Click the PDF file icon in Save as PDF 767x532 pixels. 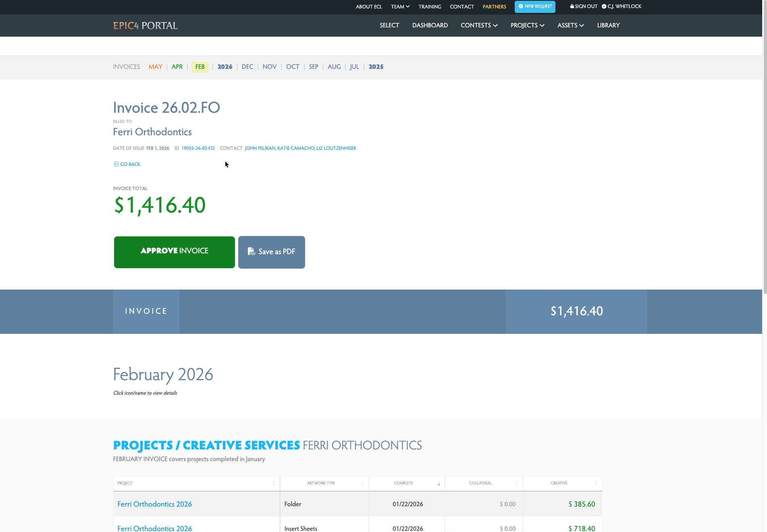click(x=251, y=251)
